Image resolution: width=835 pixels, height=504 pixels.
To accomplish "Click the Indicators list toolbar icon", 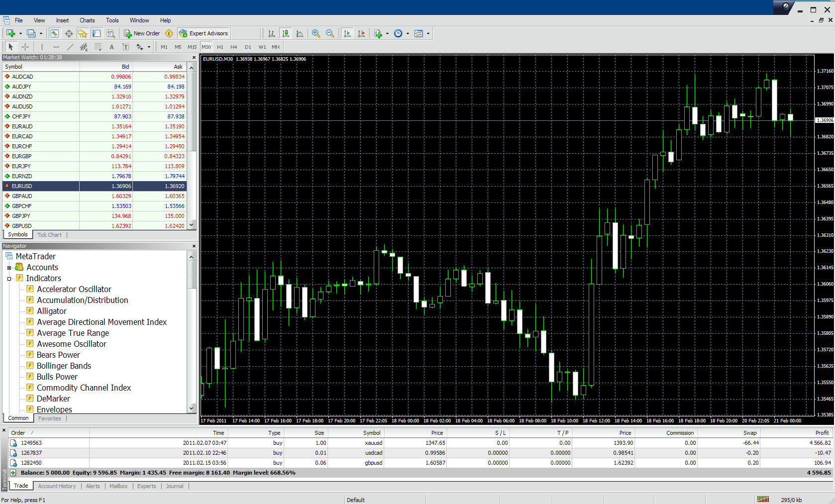I will coord(378,33).
